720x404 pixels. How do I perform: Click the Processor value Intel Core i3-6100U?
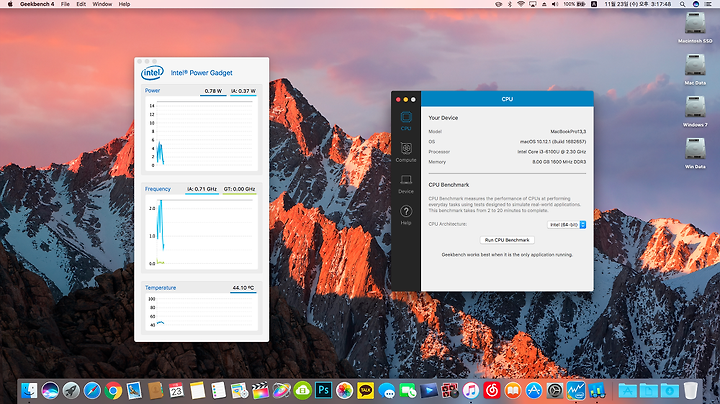point(551,152)
